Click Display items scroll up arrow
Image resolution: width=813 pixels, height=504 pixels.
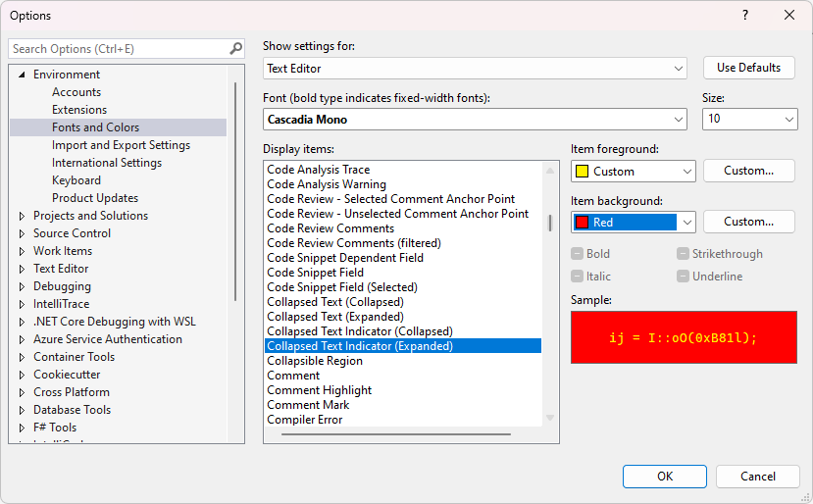[x=550, y=170]
